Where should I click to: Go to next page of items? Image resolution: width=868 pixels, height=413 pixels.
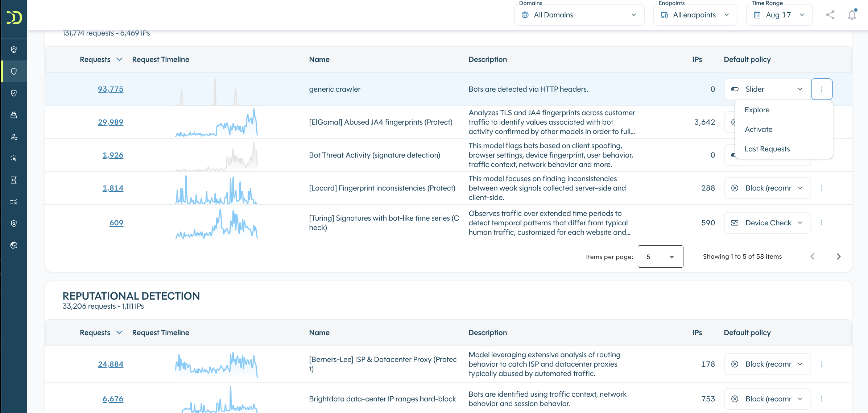tap(838, 256)
